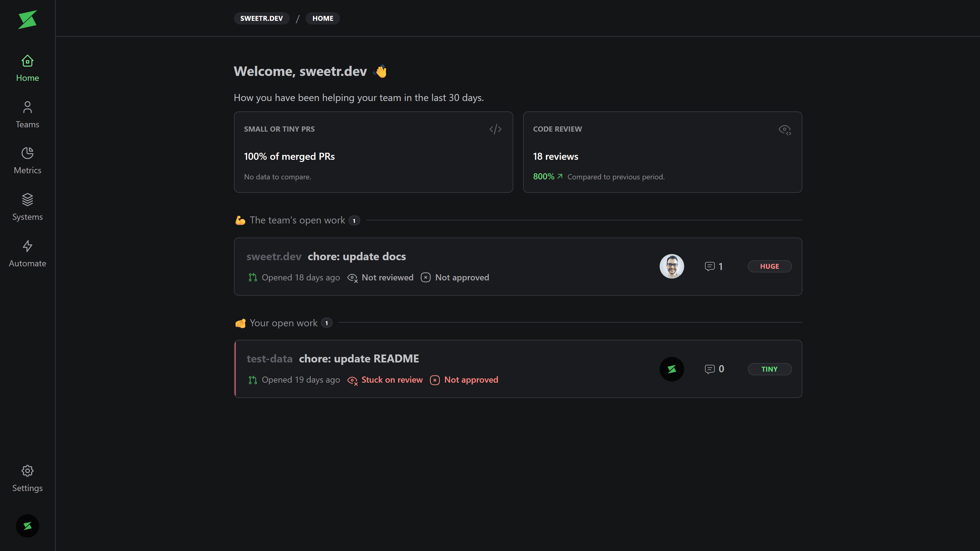Click comment count on update docs PR
This screenshot has width=980, height=551.
714,267
